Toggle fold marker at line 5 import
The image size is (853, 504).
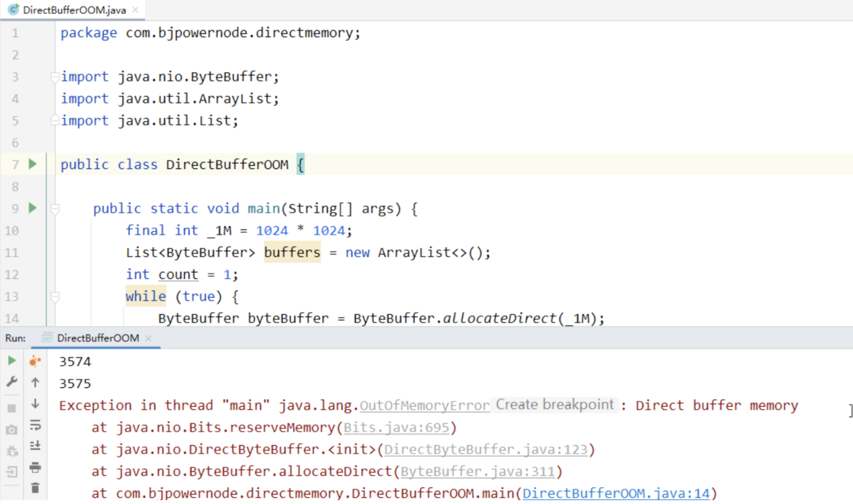(54, 119)
